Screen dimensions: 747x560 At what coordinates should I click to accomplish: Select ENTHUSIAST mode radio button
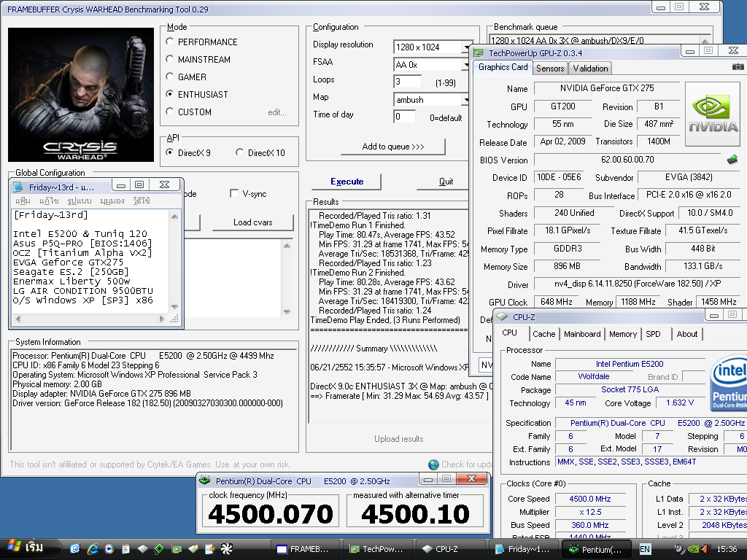169,94
